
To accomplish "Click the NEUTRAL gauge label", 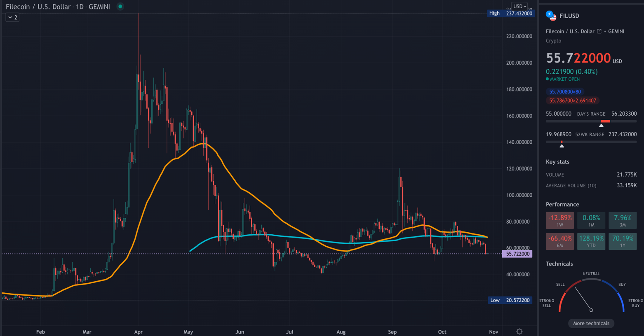I will (x=591, y=274).
